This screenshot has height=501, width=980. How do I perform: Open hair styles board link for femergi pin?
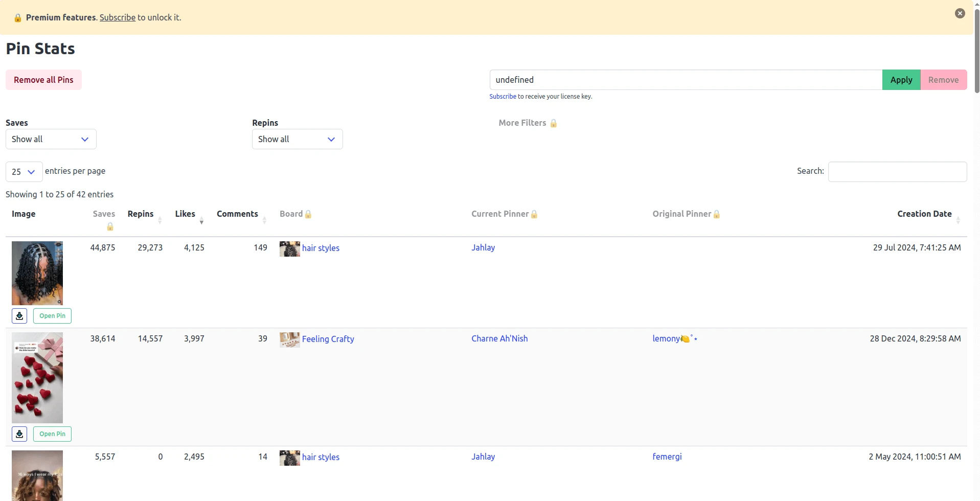321,457
